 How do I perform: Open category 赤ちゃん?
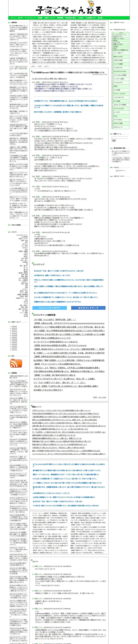point(25,244)
